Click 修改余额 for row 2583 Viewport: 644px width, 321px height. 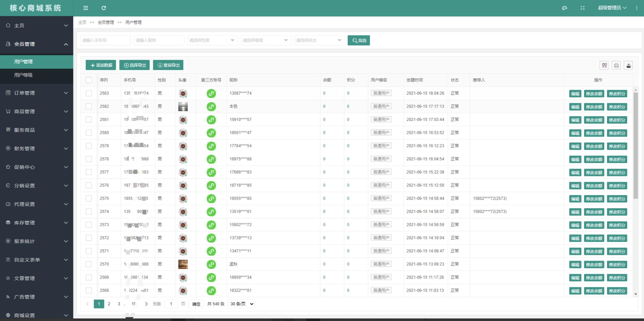tap(594, 94)
